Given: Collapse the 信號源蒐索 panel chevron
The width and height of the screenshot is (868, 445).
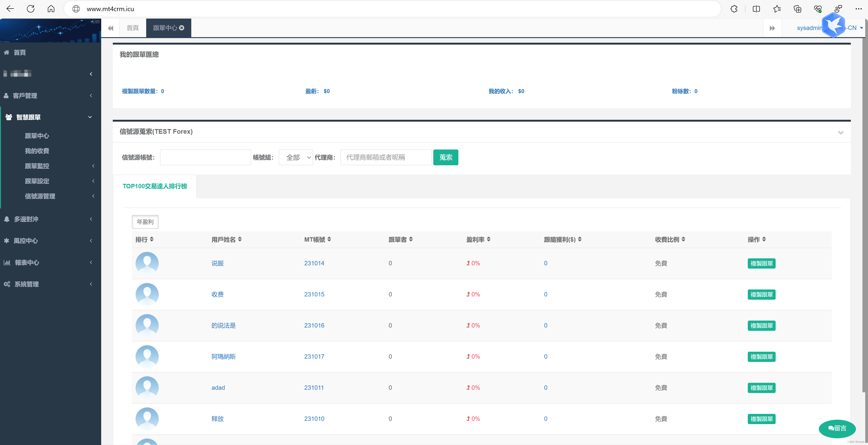Looking at the screenshot, I should 840,133.
